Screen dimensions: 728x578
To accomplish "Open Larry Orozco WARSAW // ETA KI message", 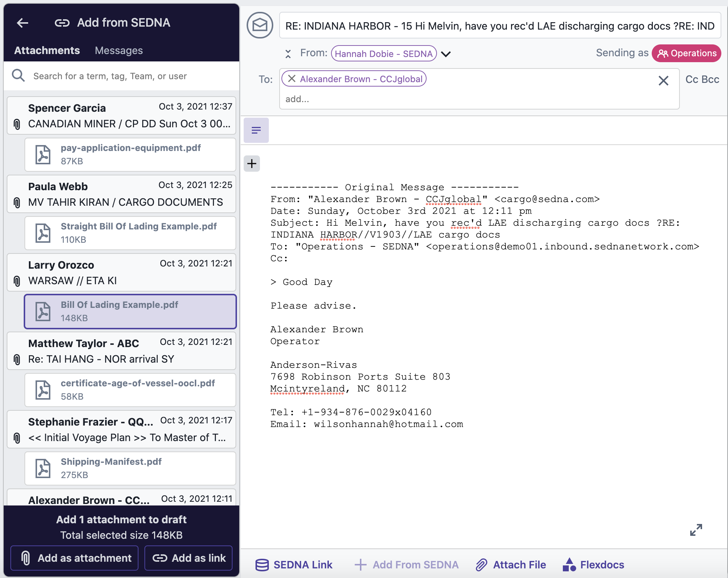I will [121, 272].
